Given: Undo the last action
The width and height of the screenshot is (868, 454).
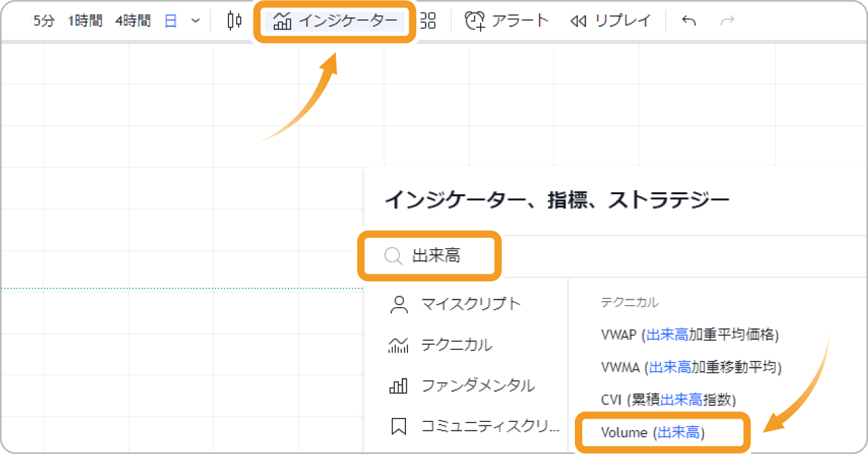Looking at the screenshot, I should 689,21.
